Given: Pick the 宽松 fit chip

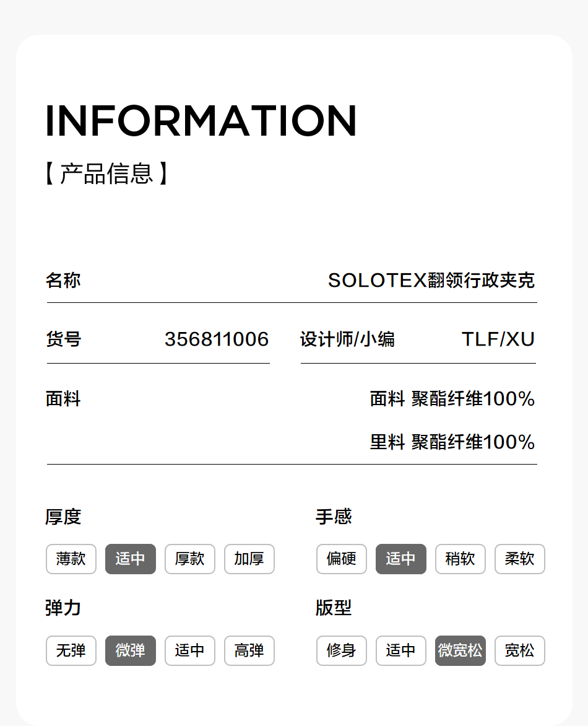Looking at the screenshot, I should click(x=520, y=650).
